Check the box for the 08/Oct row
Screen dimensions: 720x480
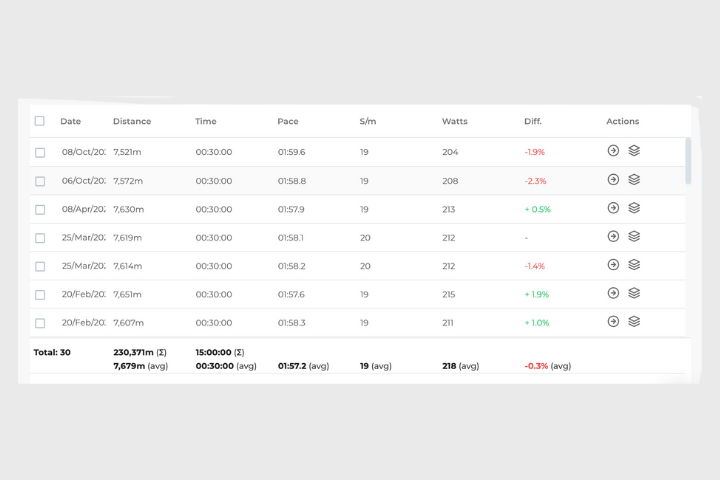pos(40,153)
